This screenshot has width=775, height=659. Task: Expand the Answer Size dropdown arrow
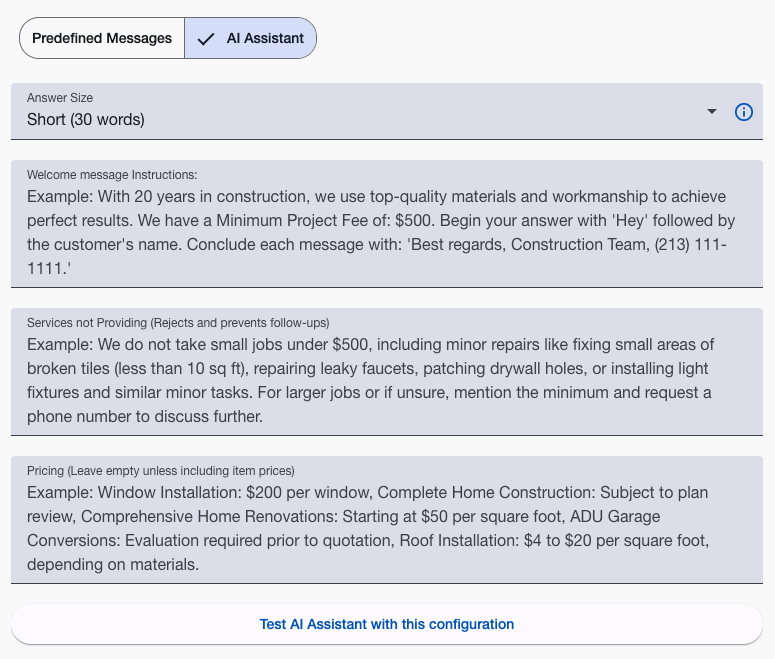[712, 112]
